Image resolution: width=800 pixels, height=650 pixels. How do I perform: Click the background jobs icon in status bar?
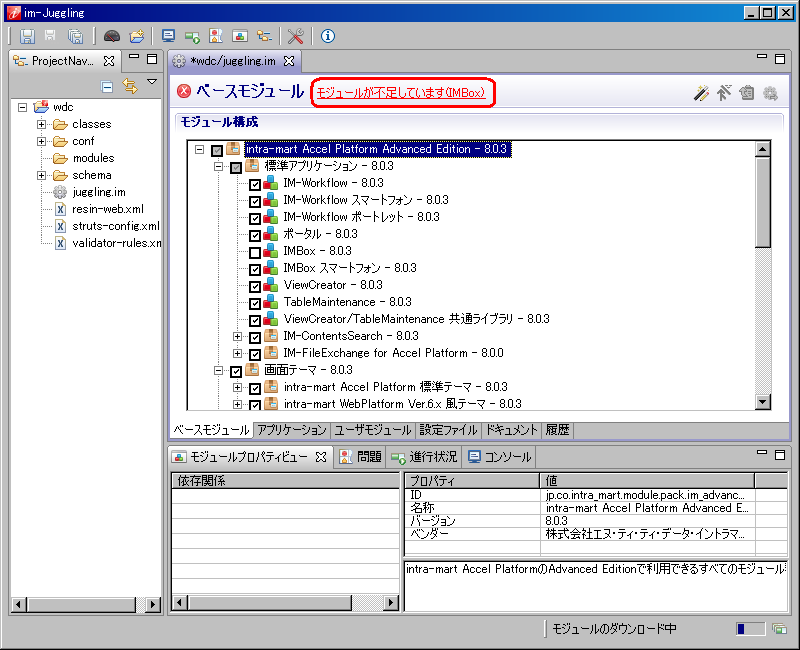click(779, 629)
